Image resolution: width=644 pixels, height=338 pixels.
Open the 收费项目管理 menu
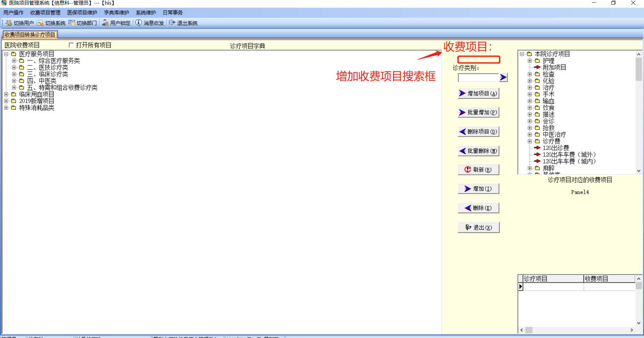[45, 13]
